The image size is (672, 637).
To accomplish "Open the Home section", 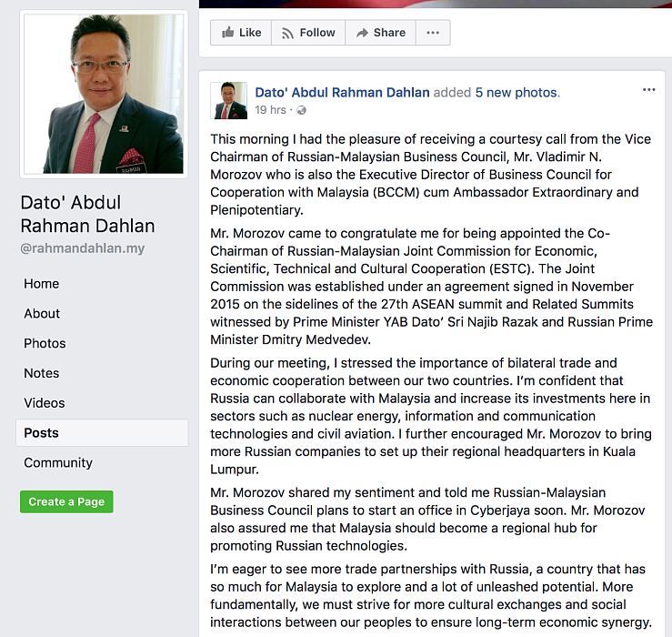I will pyautogui.click(x=42, y=284).
